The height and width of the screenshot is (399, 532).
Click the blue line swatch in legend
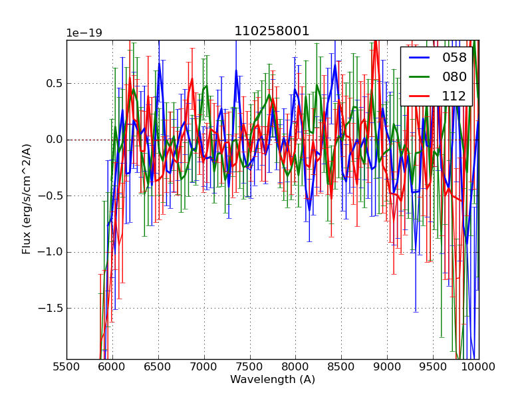point(419,58)
